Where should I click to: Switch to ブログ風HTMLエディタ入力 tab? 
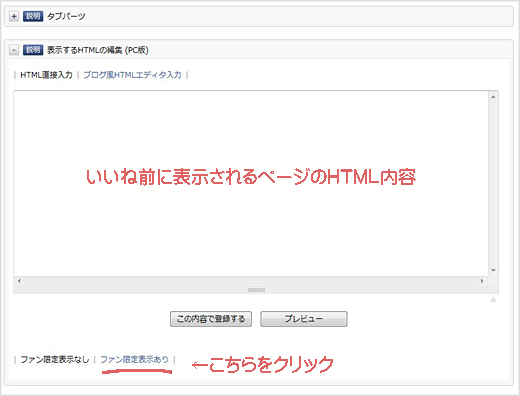pos(132,75)
